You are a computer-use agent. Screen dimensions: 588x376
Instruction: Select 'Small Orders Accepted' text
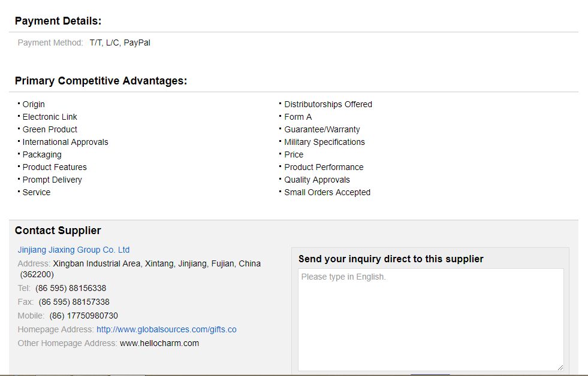pyautogui.click(x=327, y=193)
